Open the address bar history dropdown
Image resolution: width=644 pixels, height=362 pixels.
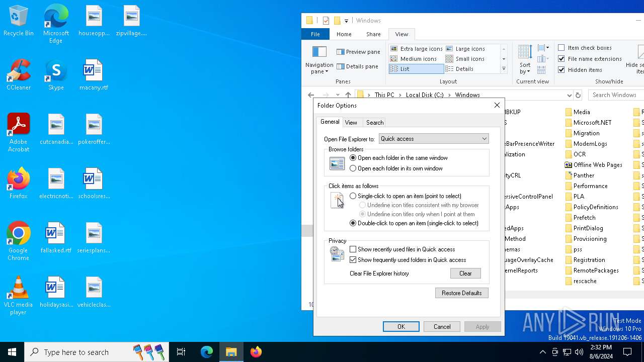pyautogui.click(x=569, y=95)
